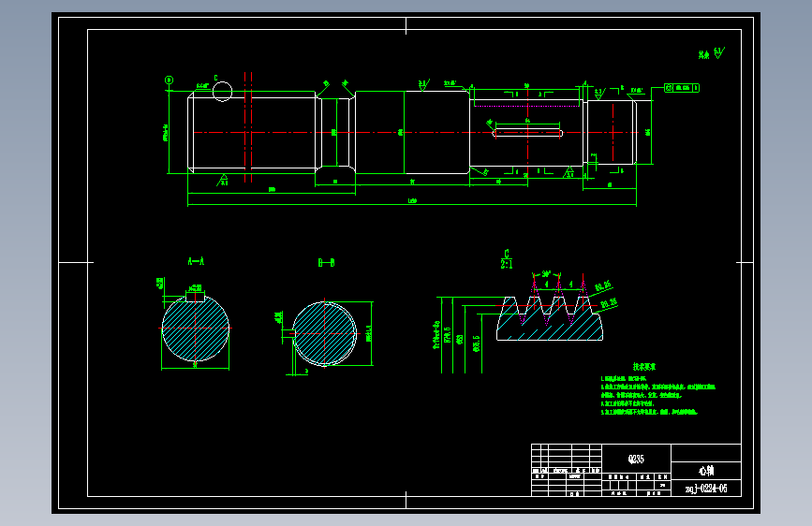Screen dimensions: 812x526
Task: Click the B—B section view label
Action: tap(326, 262)
